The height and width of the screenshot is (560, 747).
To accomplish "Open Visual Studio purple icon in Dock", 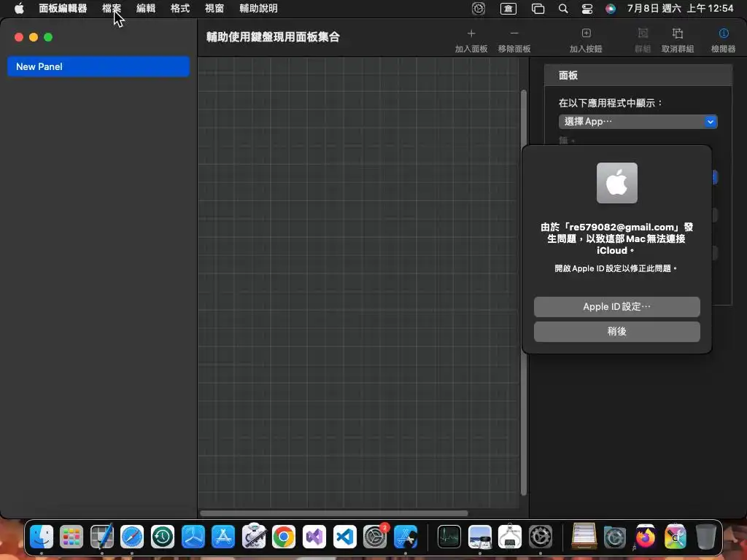I will click(x=314, y=537).
